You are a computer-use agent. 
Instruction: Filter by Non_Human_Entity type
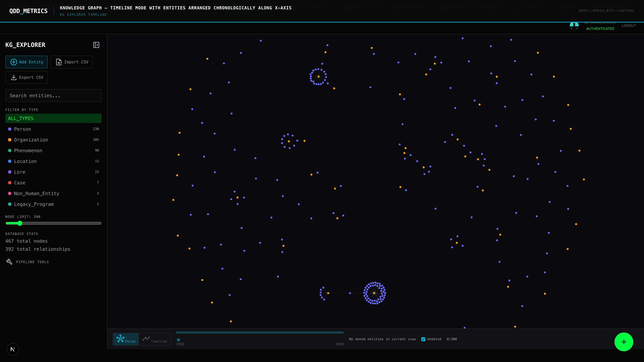(x=37, y=193)
